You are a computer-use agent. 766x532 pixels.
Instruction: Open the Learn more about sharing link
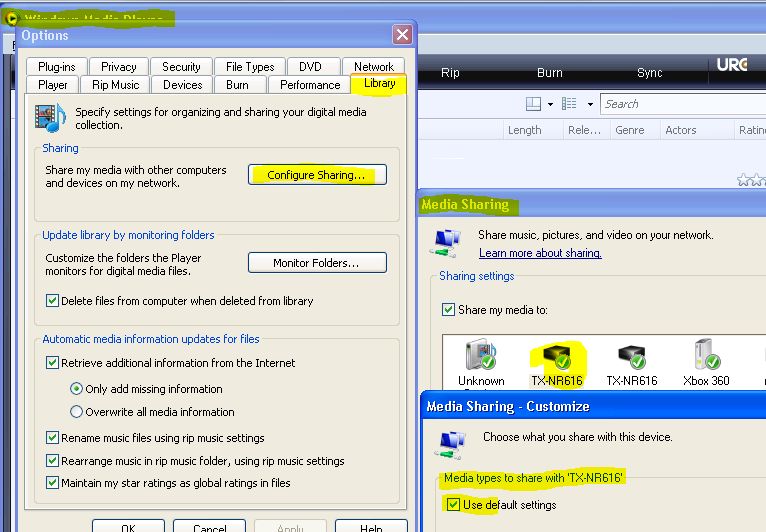point(540,253)
